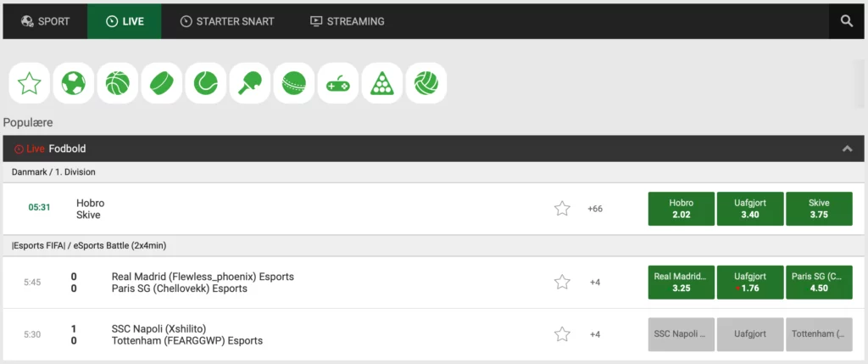
Task: Mark SSC Napoli vs Tottenham as favorite
Action: pyautogui.click(x=562, y=334)
